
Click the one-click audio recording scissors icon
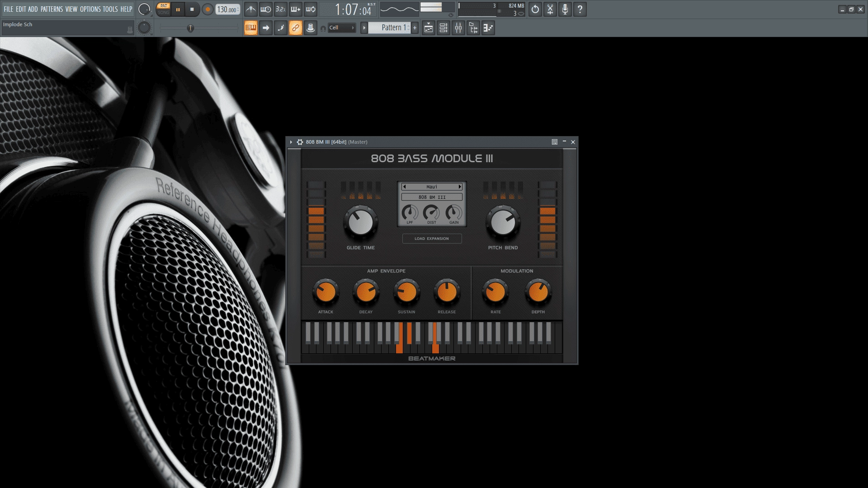550,9
